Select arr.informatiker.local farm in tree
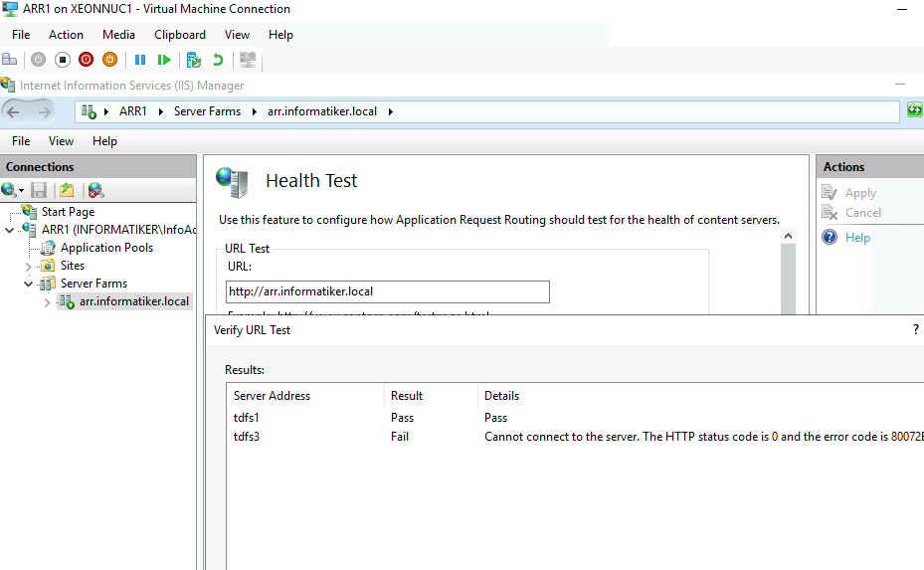The height and width of the screenshot is (570, 924). tap(133, 301)
